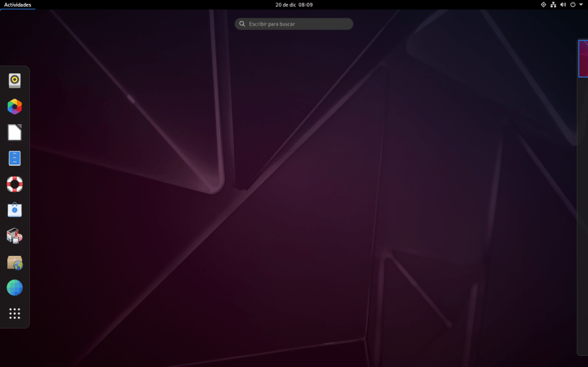Viewport: 588px width, 367px height.
Task: Open the red and white boxes app icon
Action: point(14,236)
